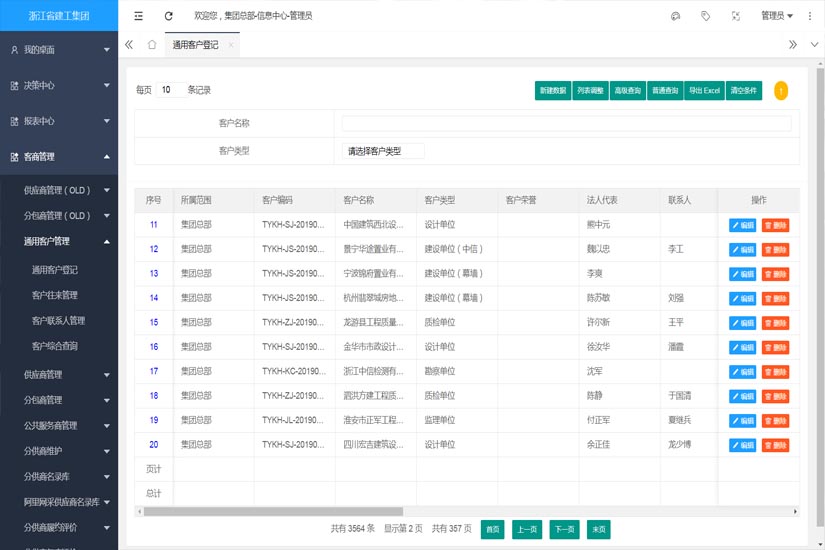The image size is (825, 550).
Task: Click the home tab icon
Action: pos(152,45)
